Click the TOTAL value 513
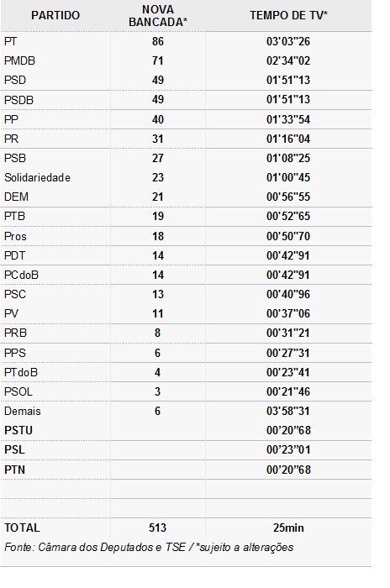 click(158, 528)
